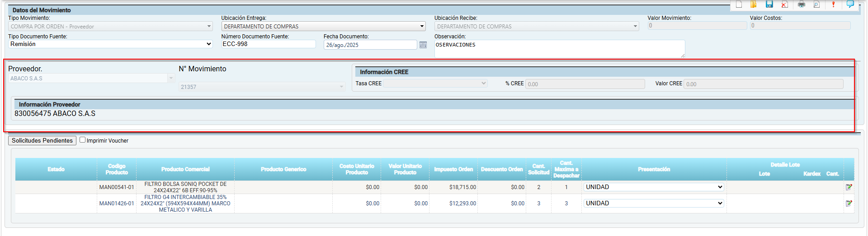
Task: Open the Ubicación Entrega dropdown
Action: pyautogui.click(x=323, y=27)
